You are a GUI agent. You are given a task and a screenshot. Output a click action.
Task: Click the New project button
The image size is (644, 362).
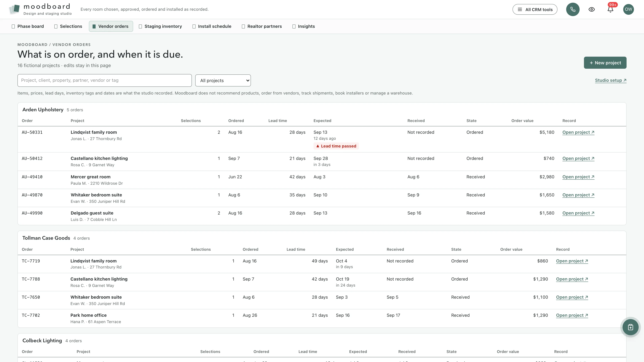pyautogui.click(x=605, y=63)
